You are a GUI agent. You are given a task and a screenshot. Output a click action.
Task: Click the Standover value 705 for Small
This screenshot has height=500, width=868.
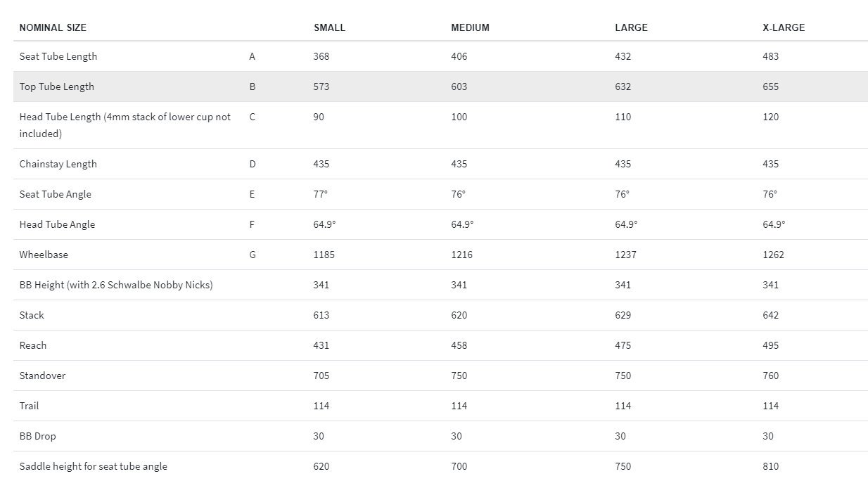(x=321, y=376)
